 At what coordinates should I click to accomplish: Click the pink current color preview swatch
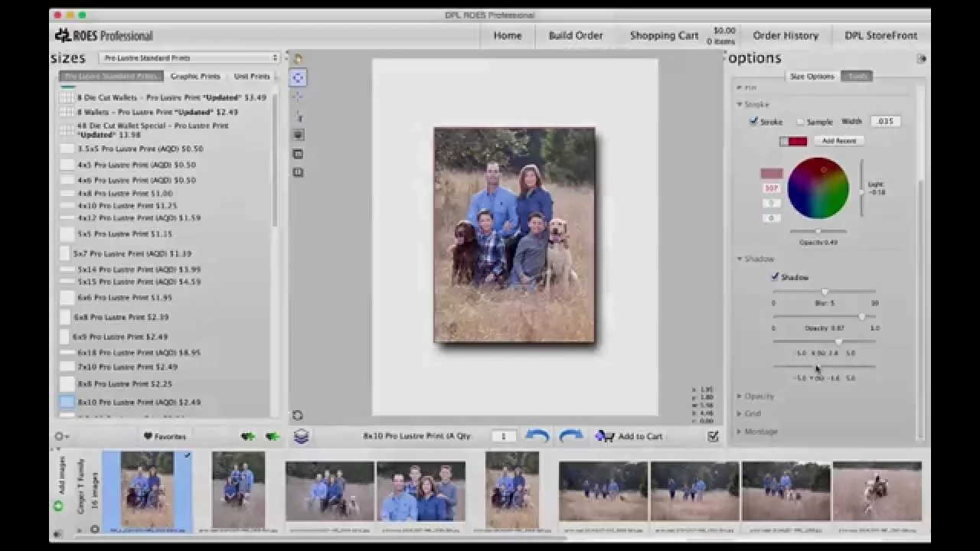[771, 174]
